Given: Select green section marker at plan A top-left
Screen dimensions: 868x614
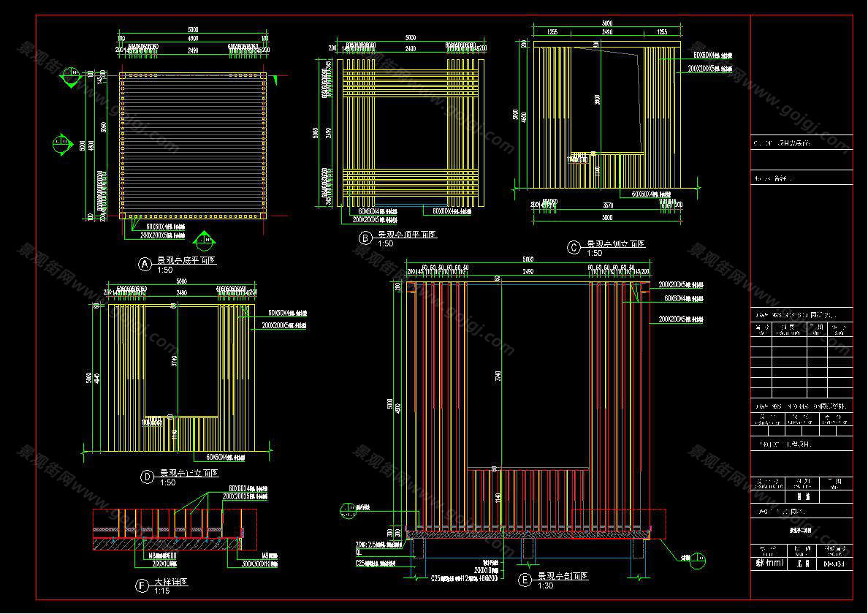Looking at the screenshot, I should click(x=71, y=75).
